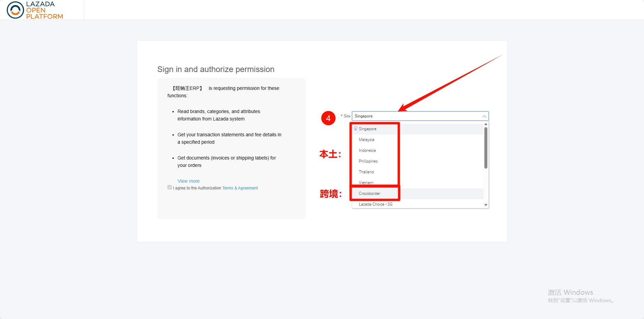The height and width of the screenshot is (319, 644).
Task: Select Philippines from the dropdown list
Action: click(368, 161)
